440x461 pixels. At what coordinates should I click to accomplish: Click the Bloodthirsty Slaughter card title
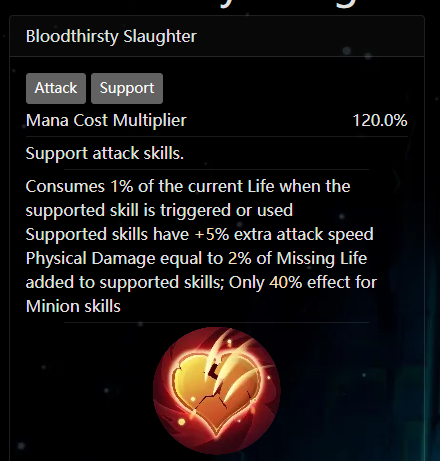pyautogui.click(x=111, y=36)
